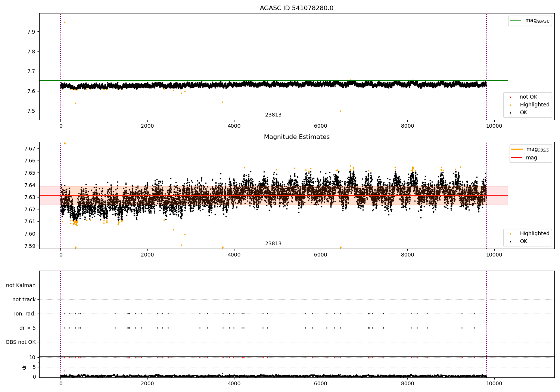Click the 7.67 y-tick in Magnitude Estimates plot
The height and width of the screenshot is (392, 560).
30,149
